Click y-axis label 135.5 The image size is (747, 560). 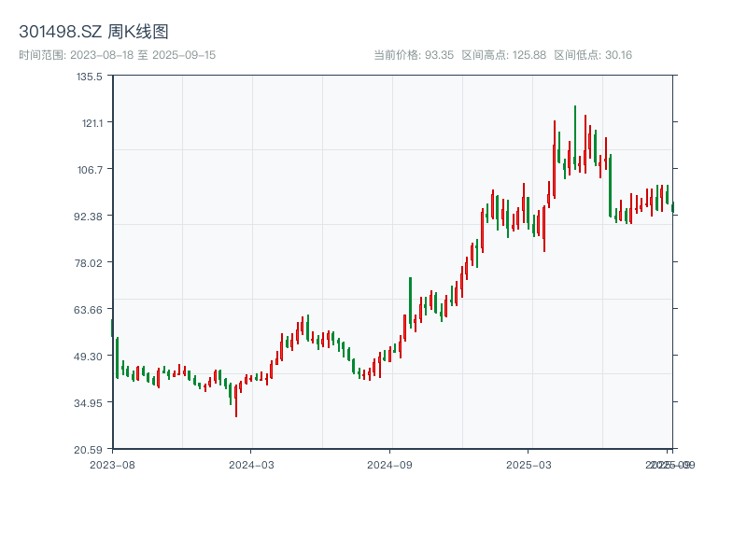[x=89, y=77]
